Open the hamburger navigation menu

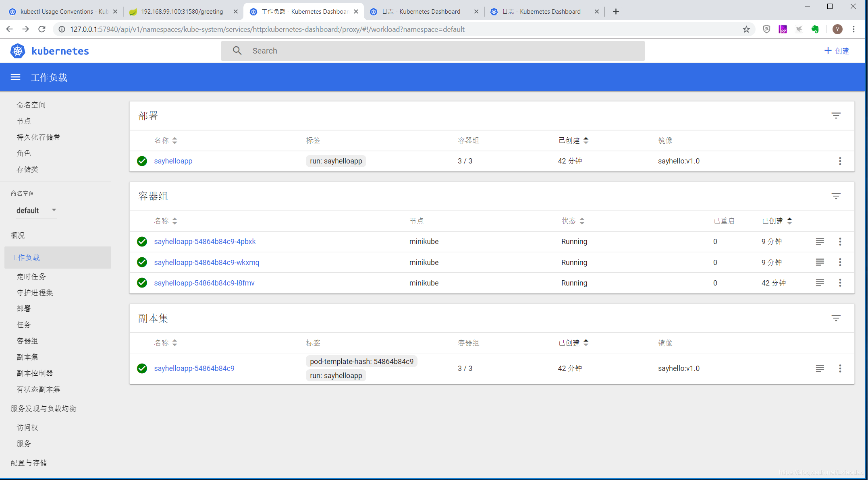[15, 77]
